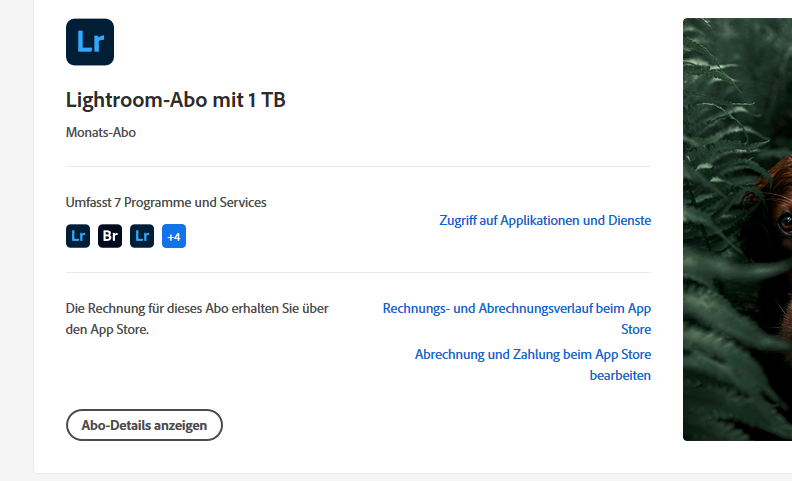This screenshot has width=792, height=481.
Task: Click the Abo-Details anzeigen button
Action: [x=144, y=425]
